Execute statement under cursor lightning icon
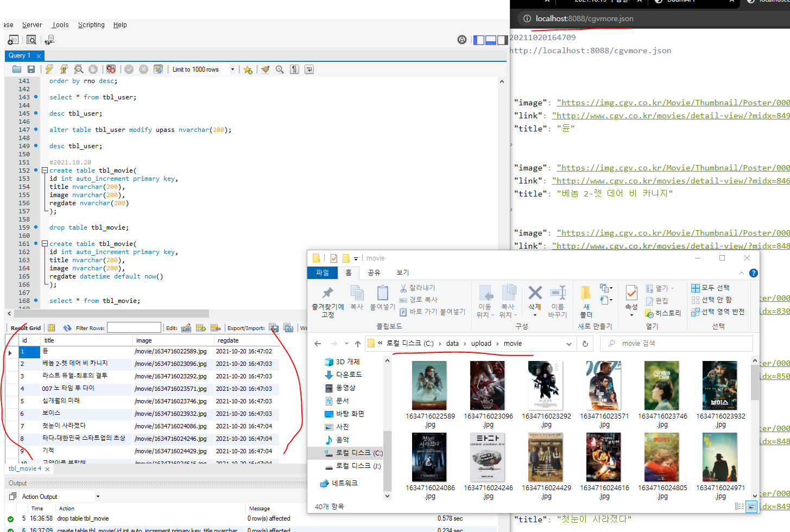The width and height of the screenshot is (790, 532). click(x=64, y=69)
